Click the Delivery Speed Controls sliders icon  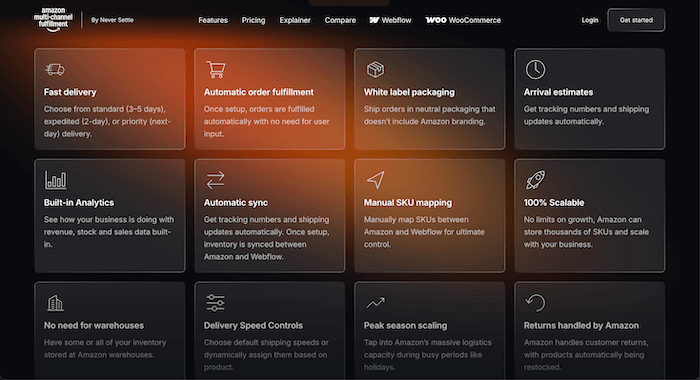(x=216, y=303)
